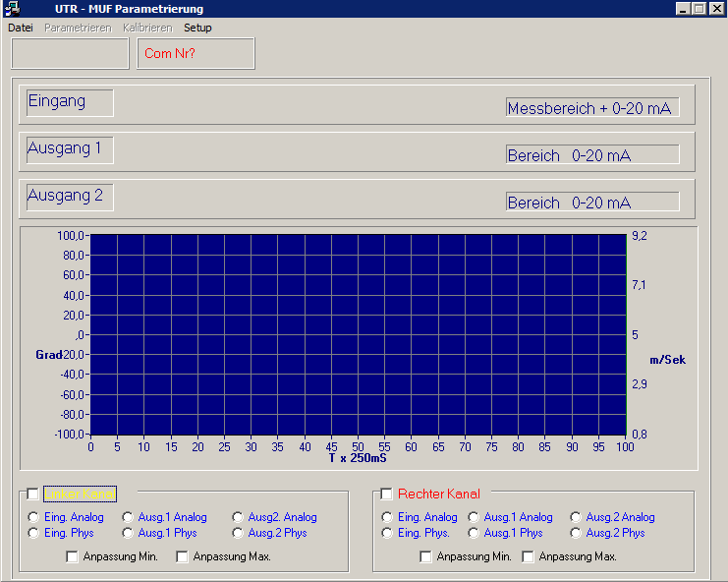
Task: Click the Eingang label box
Action: (x=70, y=103)
